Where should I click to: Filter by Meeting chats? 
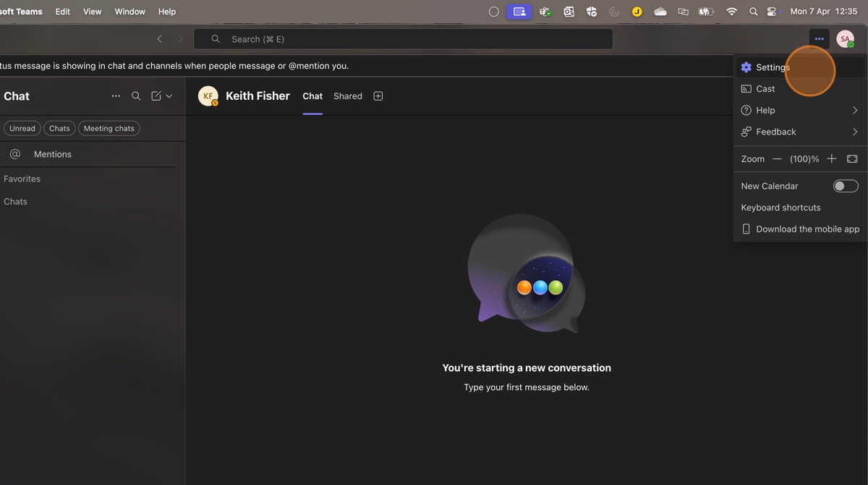click(109, 128)
